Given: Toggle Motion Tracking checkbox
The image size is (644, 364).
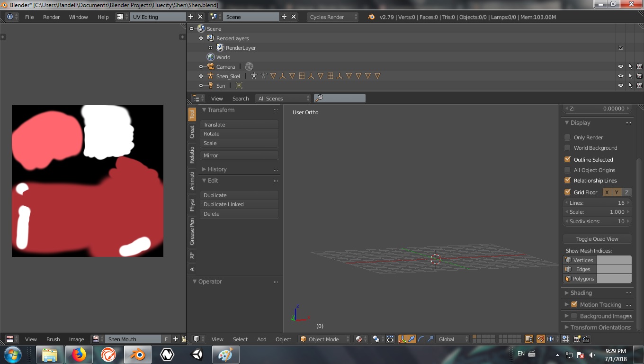Looking at the screenshot, I should click(574, 304).
